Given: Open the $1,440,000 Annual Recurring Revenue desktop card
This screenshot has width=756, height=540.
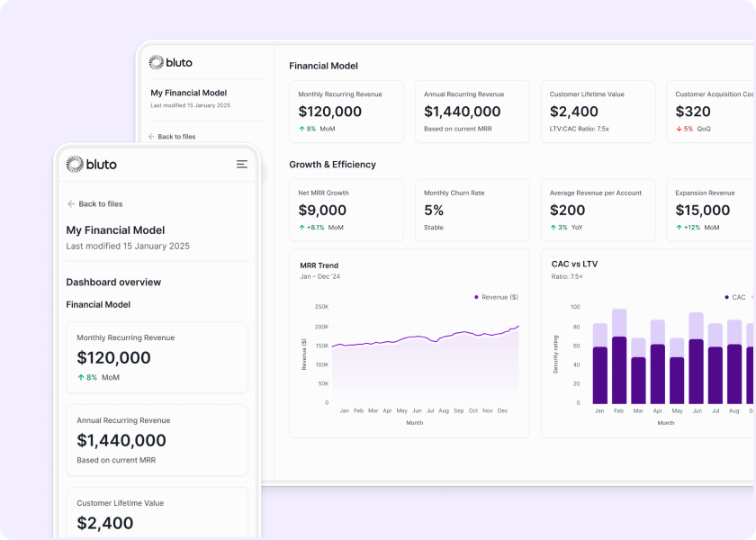Looking at the screenshot, I should [x=472, y=112].
